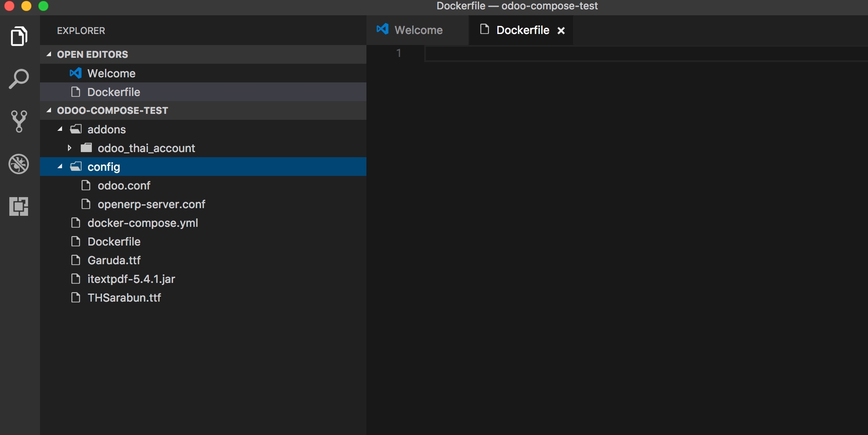Close the Dockerfile tab
This screenshot has width=868, height=435.
pos(561,31)
